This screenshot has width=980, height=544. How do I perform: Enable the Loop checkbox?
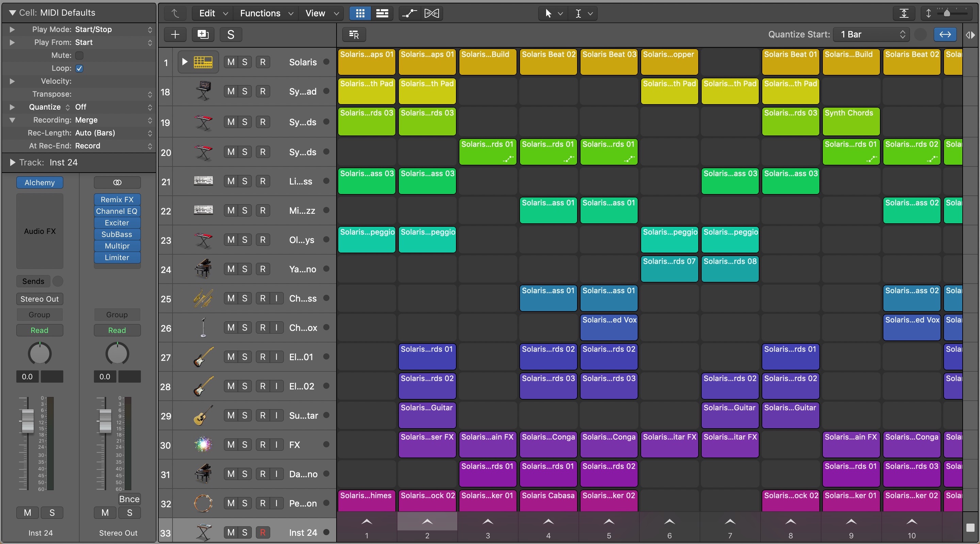click(x=79, y=68)
